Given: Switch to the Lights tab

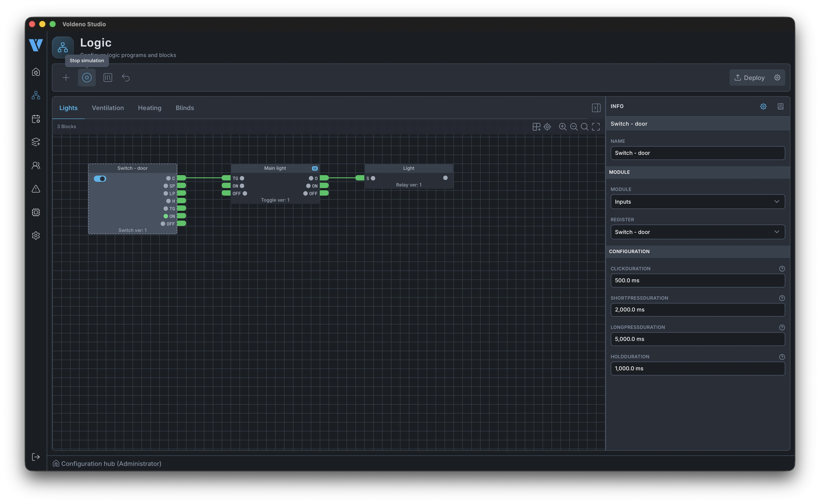Looking at the screenshot, I should [68, 108].
